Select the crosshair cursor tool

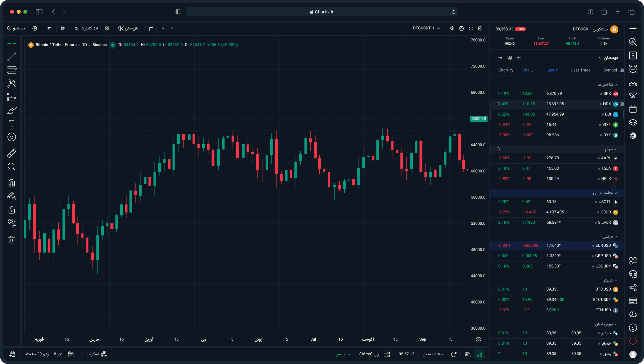(12, 43)
